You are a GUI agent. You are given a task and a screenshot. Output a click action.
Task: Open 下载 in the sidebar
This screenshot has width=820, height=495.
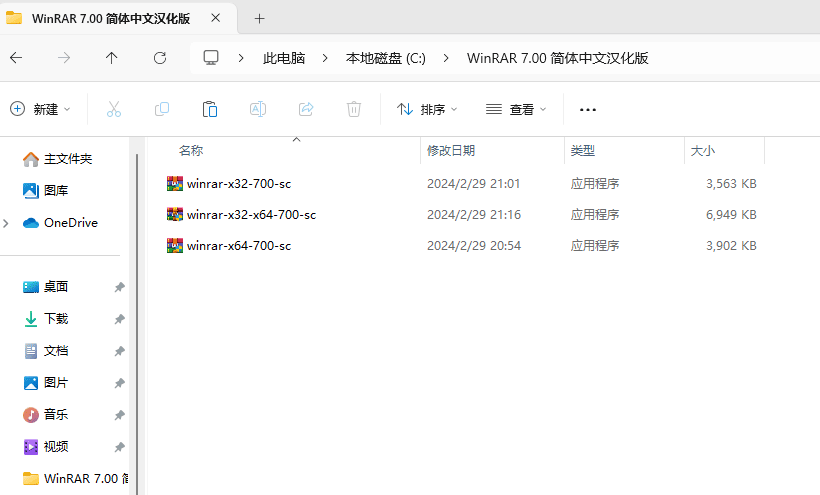click(x=45, y=319)
